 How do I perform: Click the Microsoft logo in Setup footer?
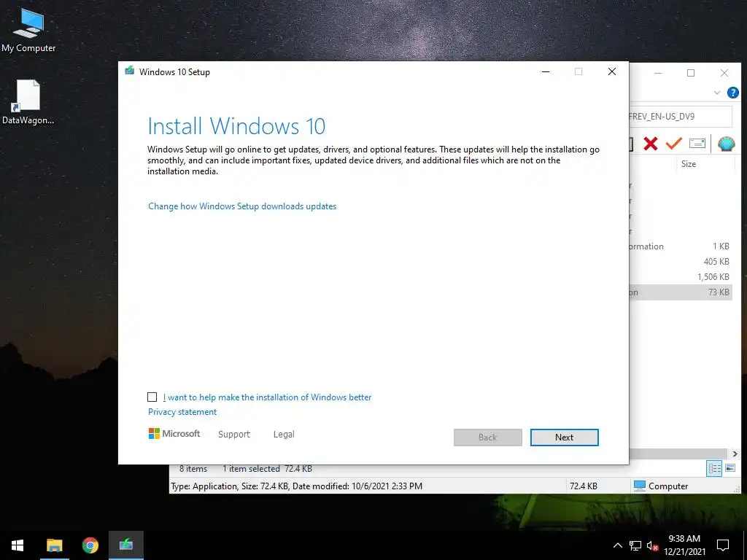point(174,434)
